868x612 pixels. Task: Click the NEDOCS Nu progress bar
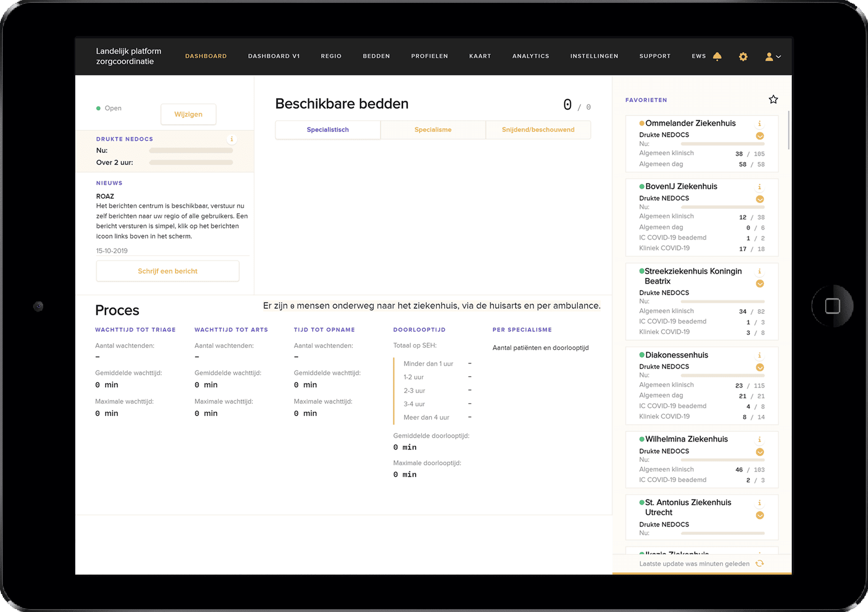(191, 150)
